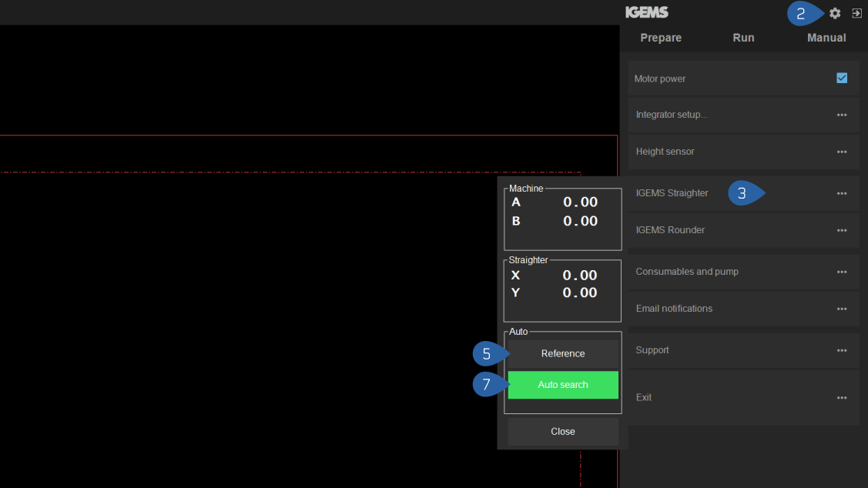
Task: Select the Height sensor entry
Action: pyautogui.click(x=743, y=152)
